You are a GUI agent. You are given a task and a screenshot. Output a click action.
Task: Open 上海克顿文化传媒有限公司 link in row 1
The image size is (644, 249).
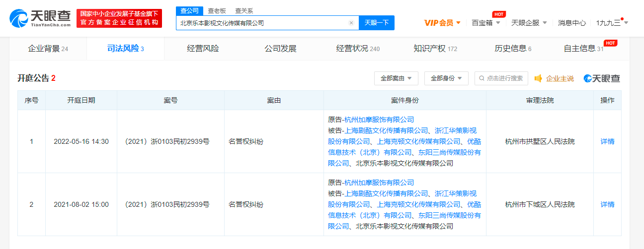pos(419,141)
